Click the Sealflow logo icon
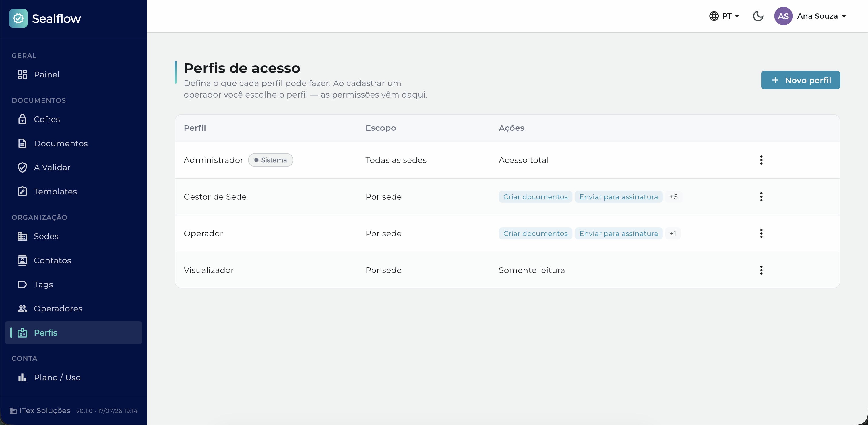 [18, 18]
